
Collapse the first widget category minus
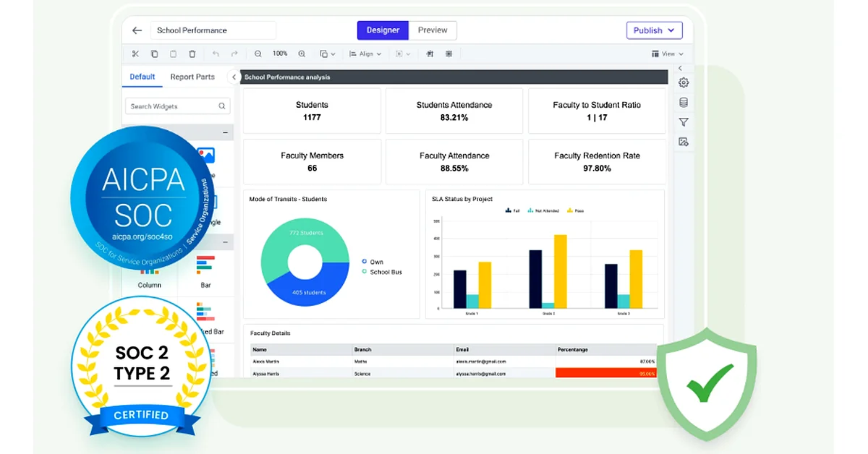[x=225, y=133]
